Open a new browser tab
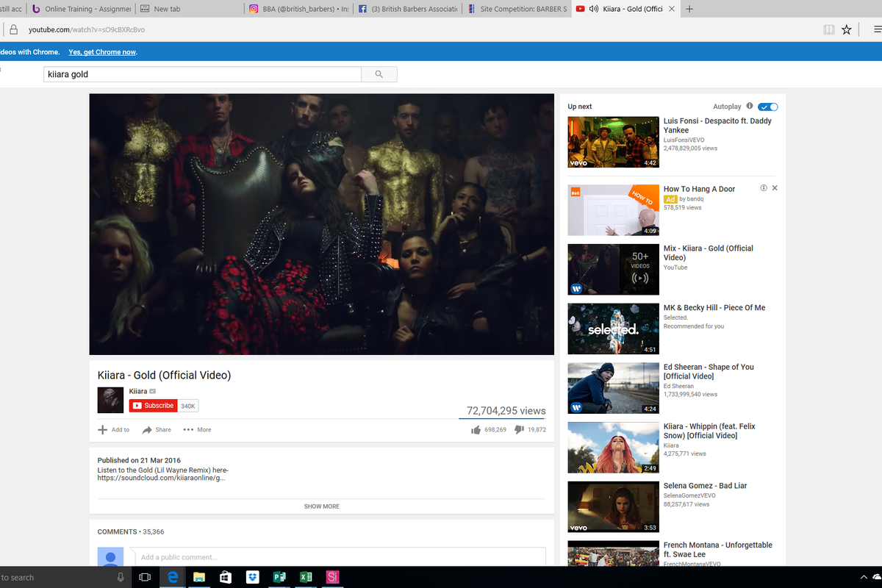 (x=689, y=10)
